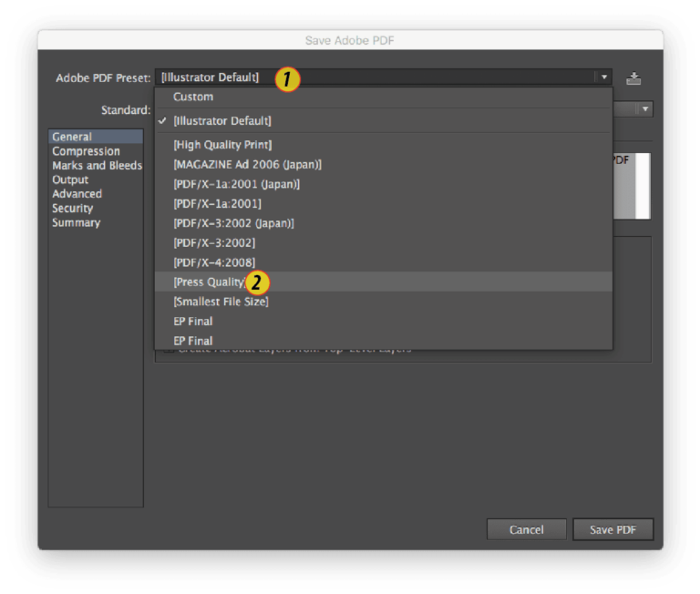
Task: Switch to the Marks and Bleeds section
Action: coord(97,166)
